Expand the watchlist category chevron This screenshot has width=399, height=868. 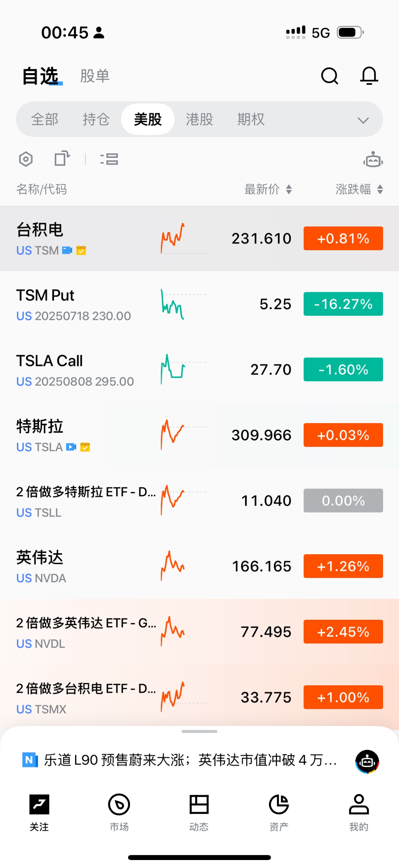(363, 120)
